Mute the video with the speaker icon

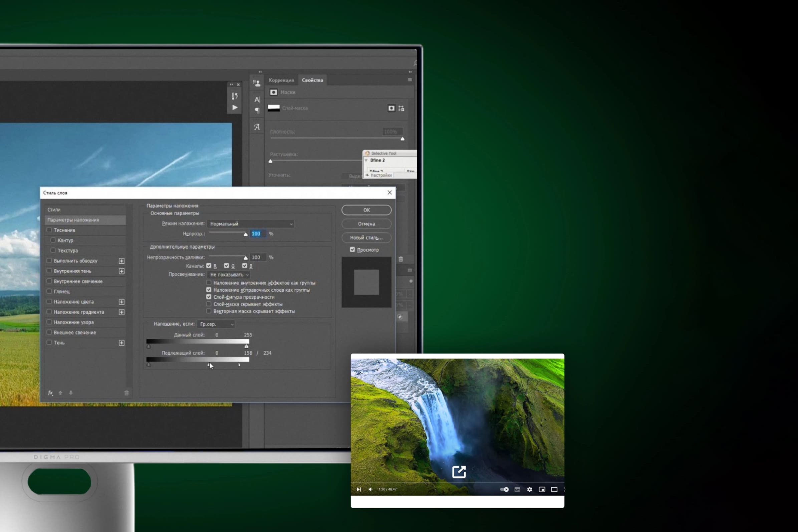pos(370,489)
